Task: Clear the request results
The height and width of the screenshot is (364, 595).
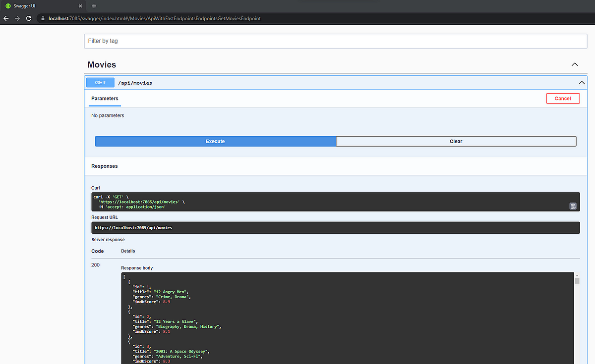Action: point(456,141)
